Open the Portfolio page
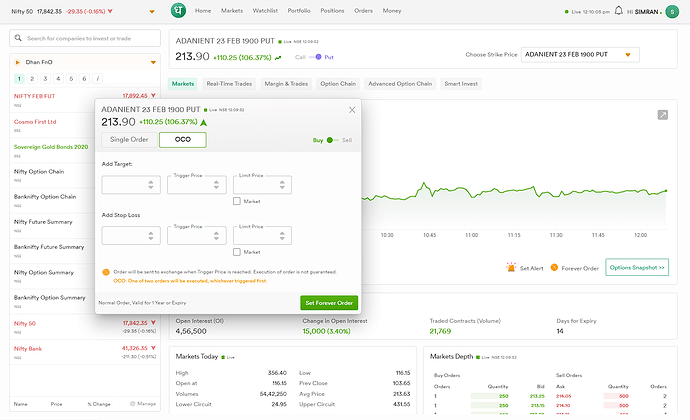 coord(299,11)
